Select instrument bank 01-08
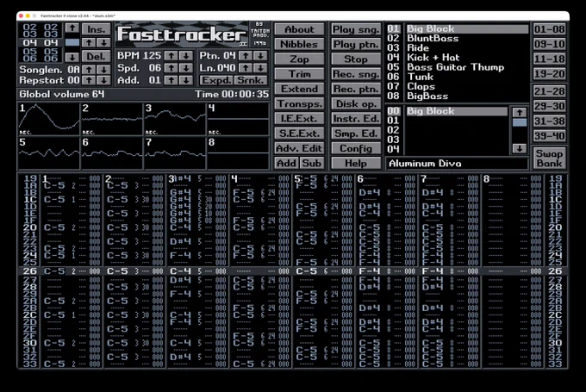Viewport: 586px width, 392px height. pyautogui.click(x=549, y=29)
